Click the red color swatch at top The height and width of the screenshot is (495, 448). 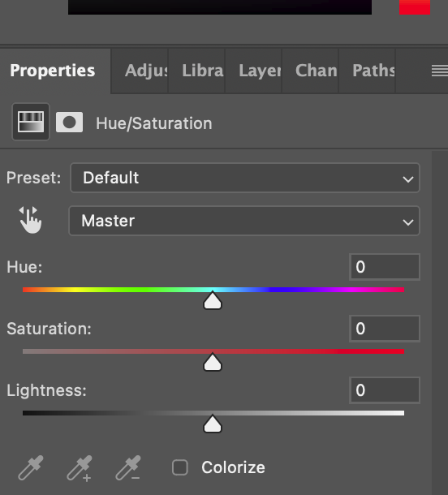[415, 7]
